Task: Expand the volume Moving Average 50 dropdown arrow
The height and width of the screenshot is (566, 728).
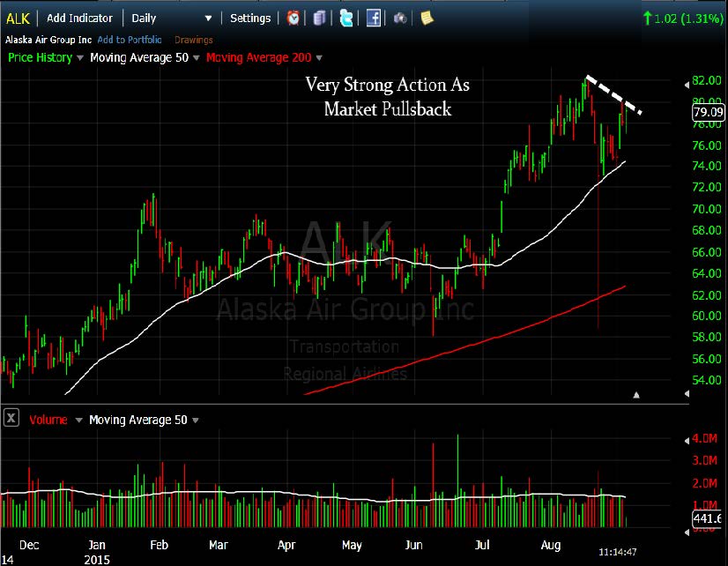Action: (196, 421)
